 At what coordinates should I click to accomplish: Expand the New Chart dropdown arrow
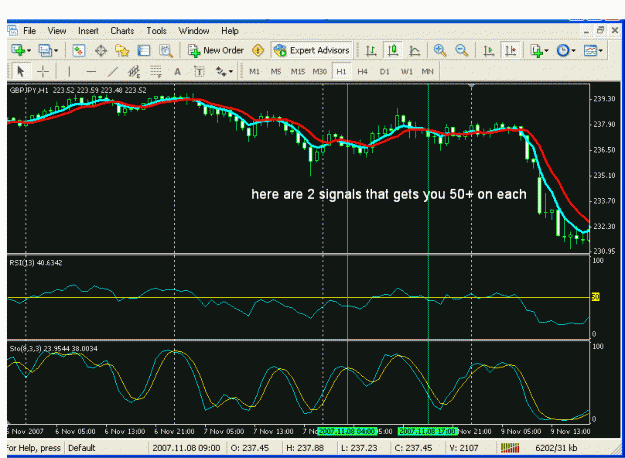(29, 51)
